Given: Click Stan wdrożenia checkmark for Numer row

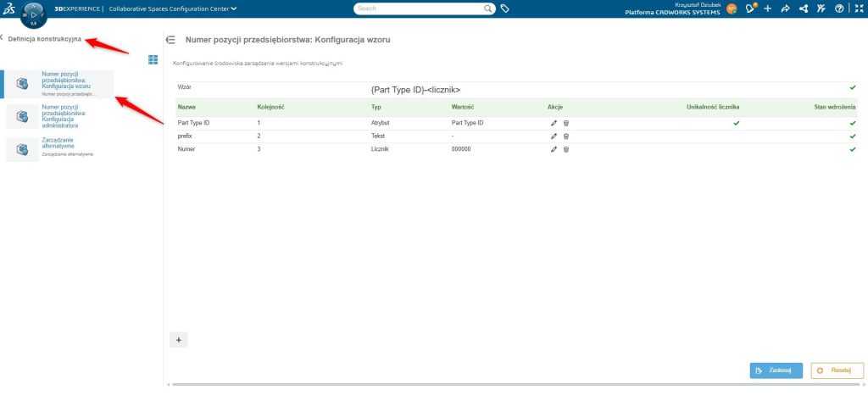Looking at the screenshot, I should click(853, 149).
